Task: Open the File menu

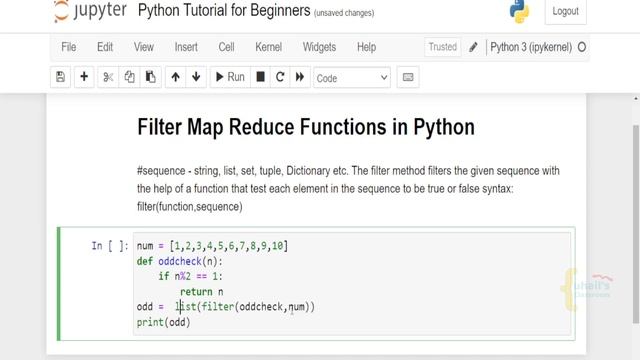Action: (x=69, y=47)
